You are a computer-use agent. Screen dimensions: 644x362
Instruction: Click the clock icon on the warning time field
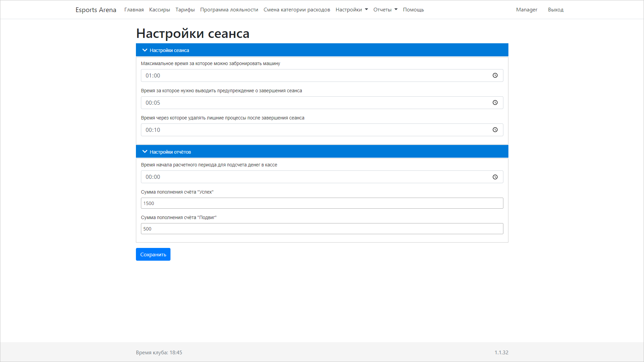pos(495,103)
